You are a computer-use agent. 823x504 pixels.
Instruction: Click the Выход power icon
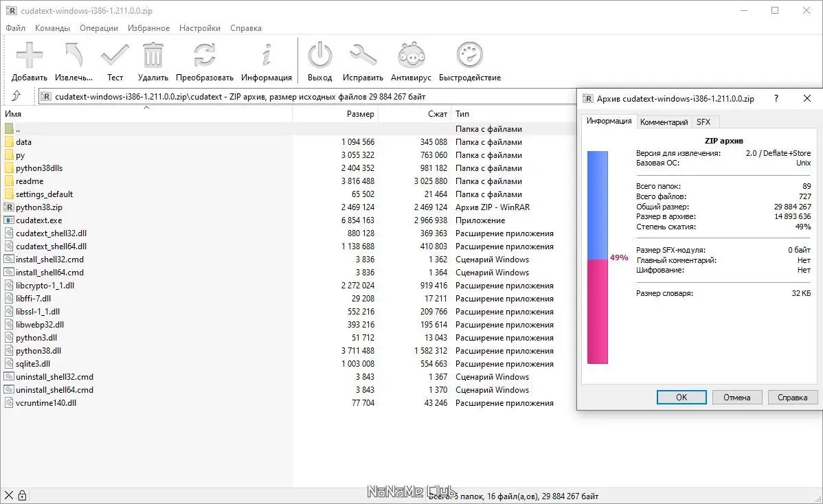319,55
